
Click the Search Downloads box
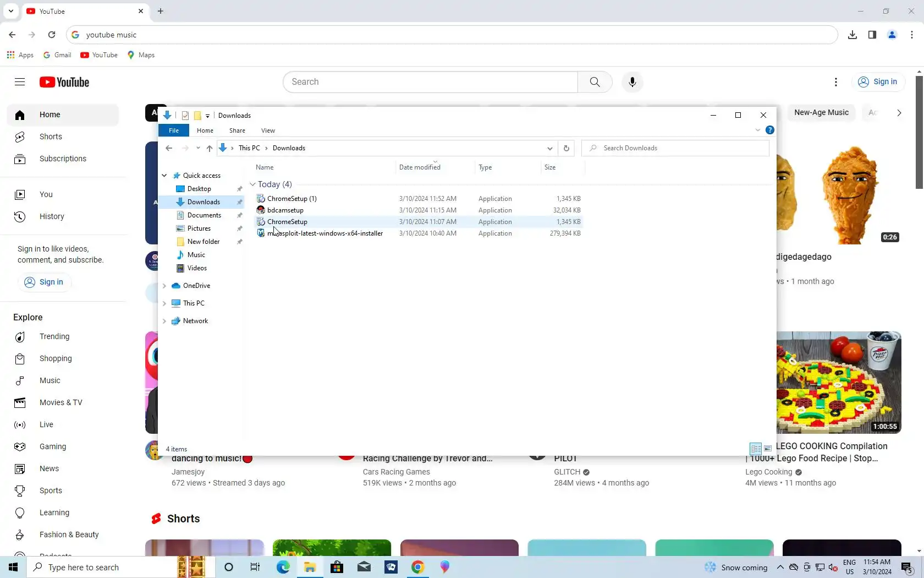pyautogui.click(x=675, y=148)
